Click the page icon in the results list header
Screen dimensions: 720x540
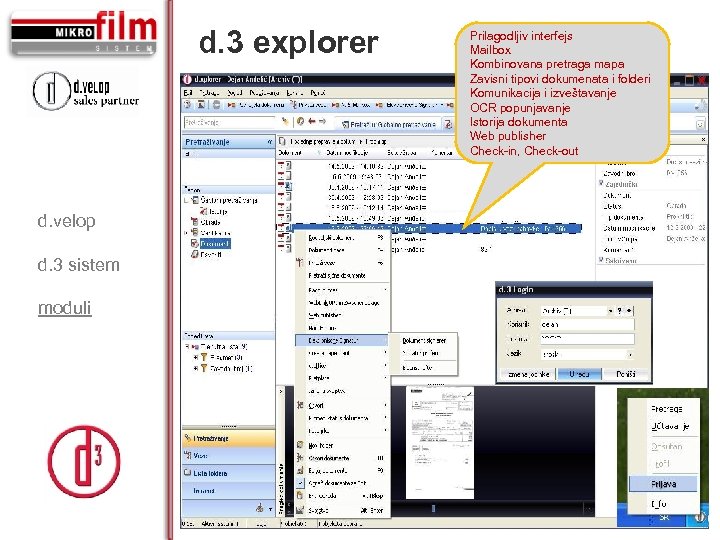coord(282,141)
